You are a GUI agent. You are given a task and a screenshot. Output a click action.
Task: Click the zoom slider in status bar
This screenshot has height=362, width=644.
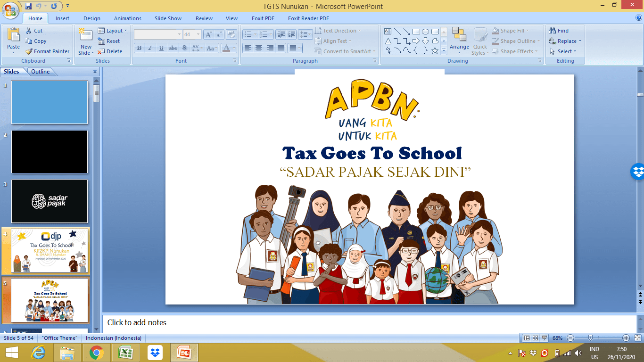coord(590,338)
